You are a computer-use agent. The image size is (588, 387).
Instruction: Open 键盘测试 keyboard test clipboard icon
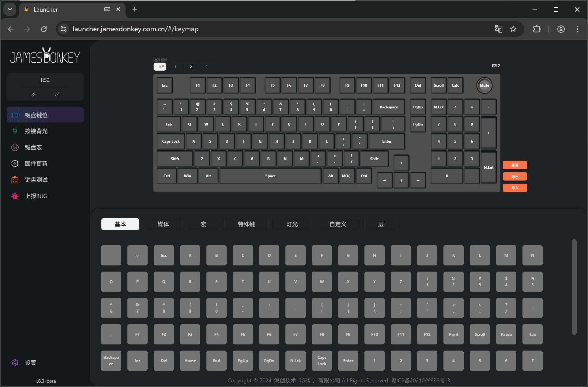15,180
